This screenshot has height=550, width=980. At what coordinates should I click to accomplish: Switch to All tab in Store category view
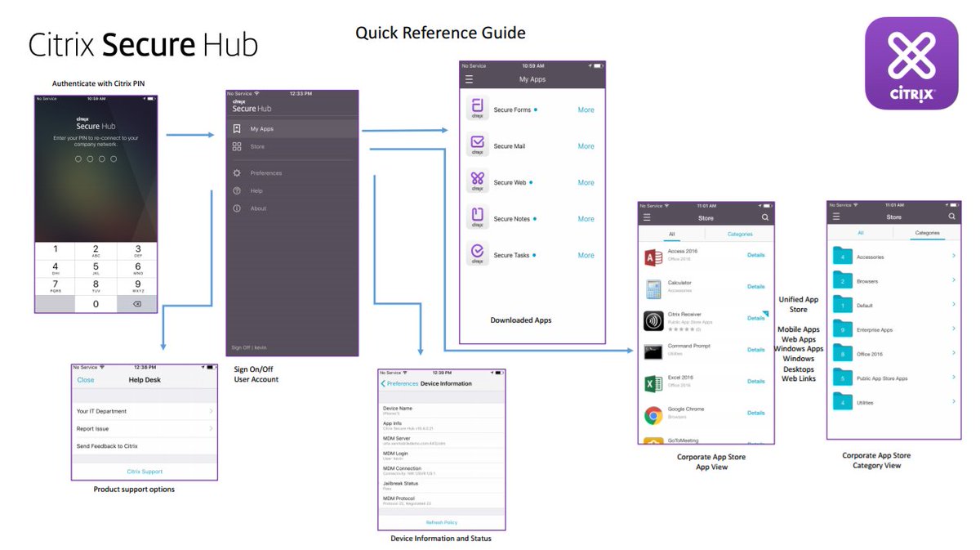(860, 233)
